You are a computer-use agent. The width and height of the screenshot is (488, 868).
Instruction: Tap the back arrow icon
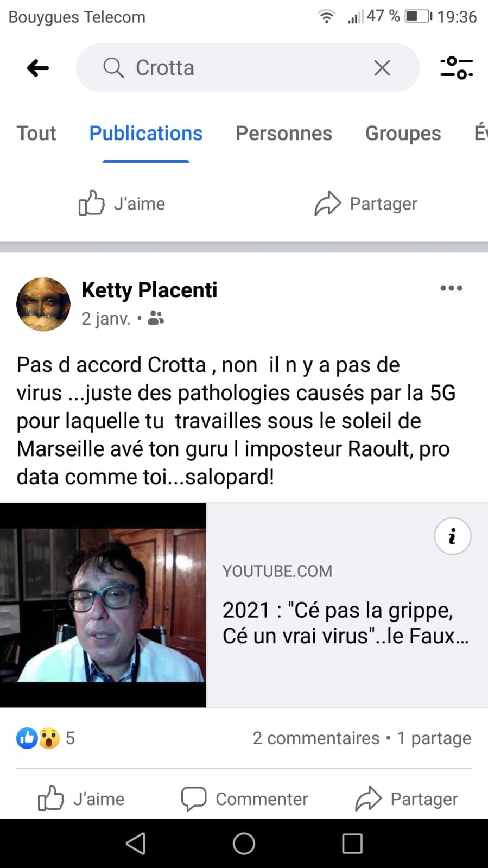[x=38, y=68]
